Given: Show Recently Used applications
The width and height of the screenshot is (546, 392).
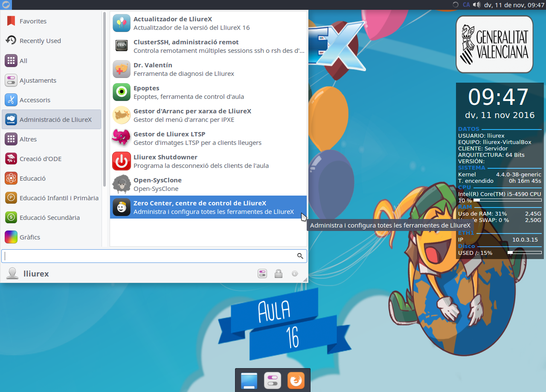Looking at the screenshot, I should coord(40,41).
